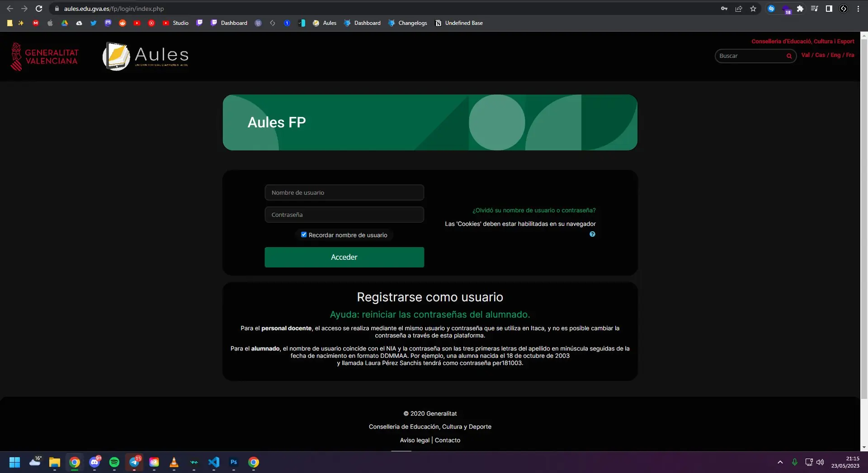Open the Gmail bookmark
The width and height of the screenshot is (868, 473).
[x=36, y=23]
